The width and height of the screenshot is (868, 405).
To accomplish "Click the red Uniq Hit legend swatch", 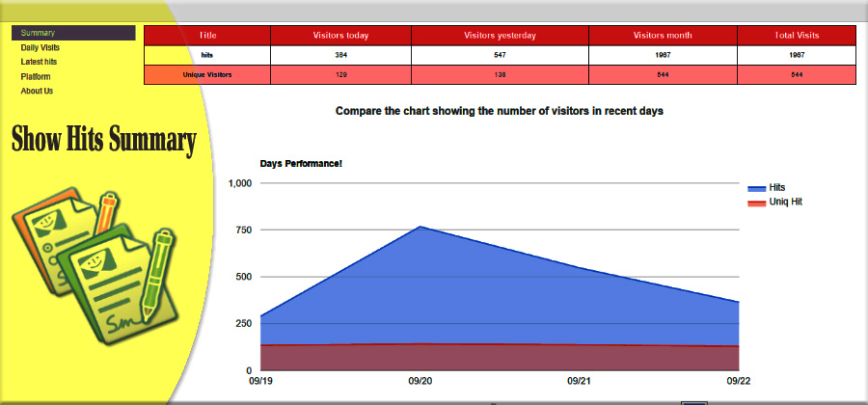I will (x=756, y=203).
